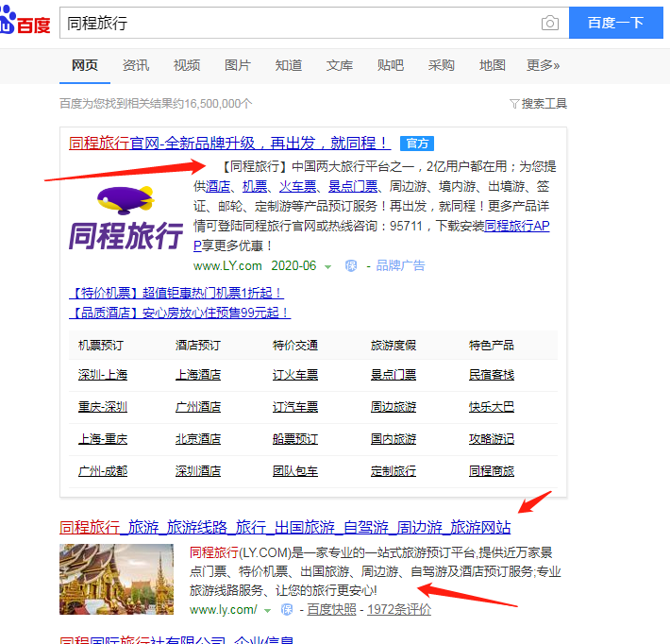Select the 网页 tab
670x644 pixels.
click(85, 65)
